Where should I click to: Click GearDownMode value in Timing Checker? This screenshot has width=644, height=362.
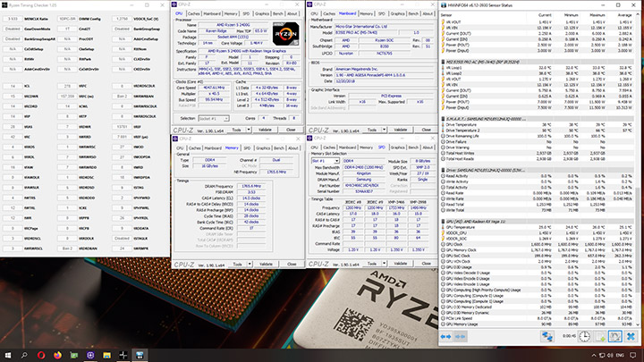click(13, 29)
